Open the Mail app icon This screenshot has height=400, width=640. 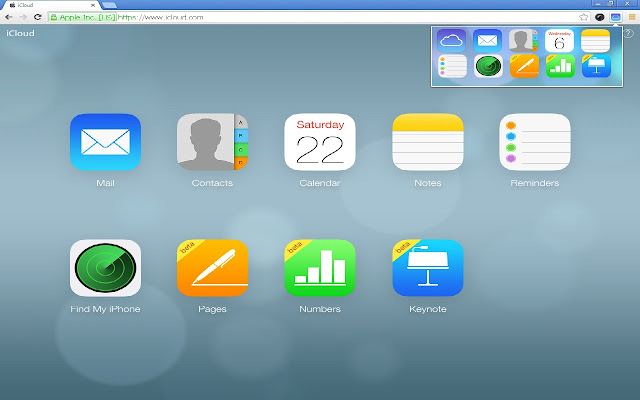(105, 142)
